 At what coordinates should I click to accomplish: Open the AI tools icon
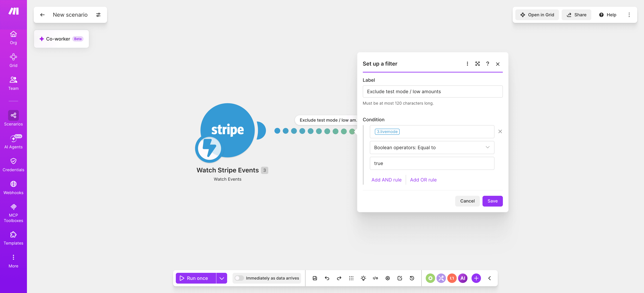pyautogui.click(x=463, y=278)
